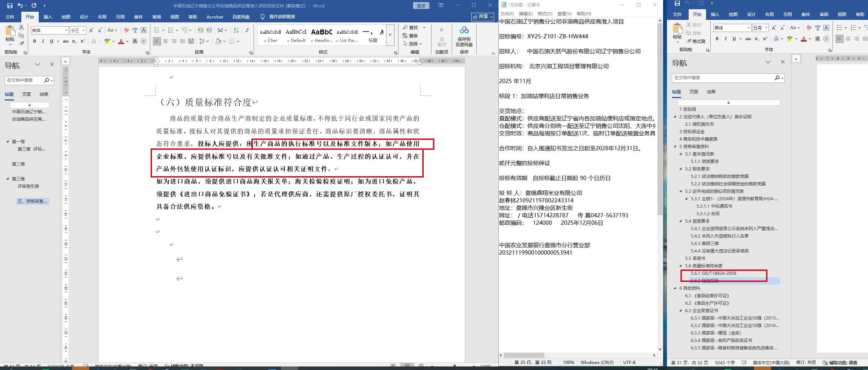
Task: Click the 登录 sign-in button
Action: pos(421,6)
